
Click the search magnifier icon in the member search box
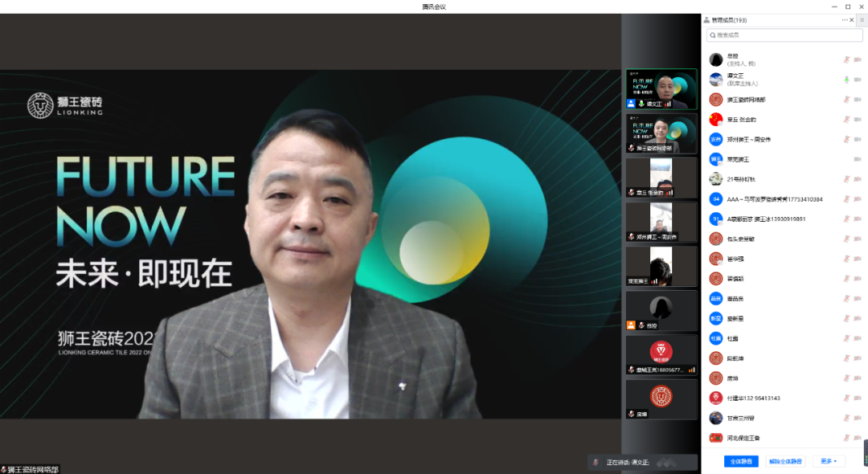[x=712, y=35]
